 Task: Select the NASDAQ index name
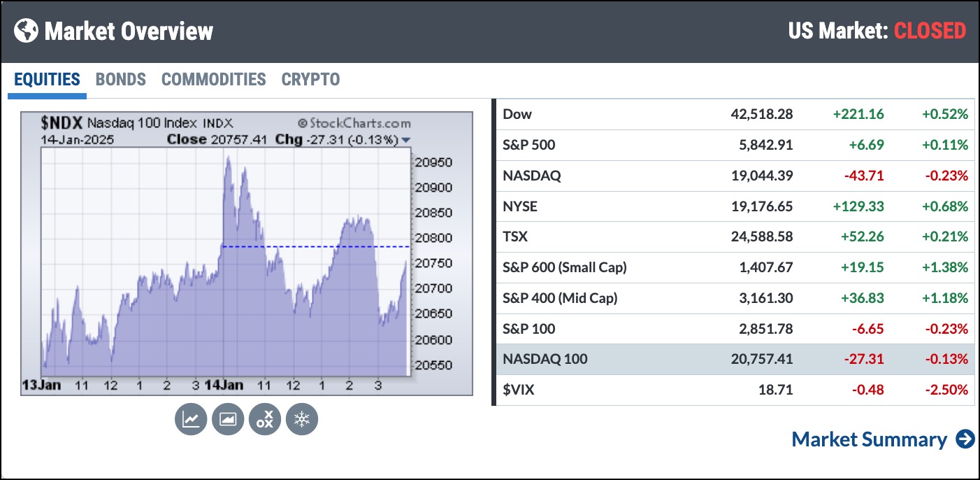[x=532, y=176]
